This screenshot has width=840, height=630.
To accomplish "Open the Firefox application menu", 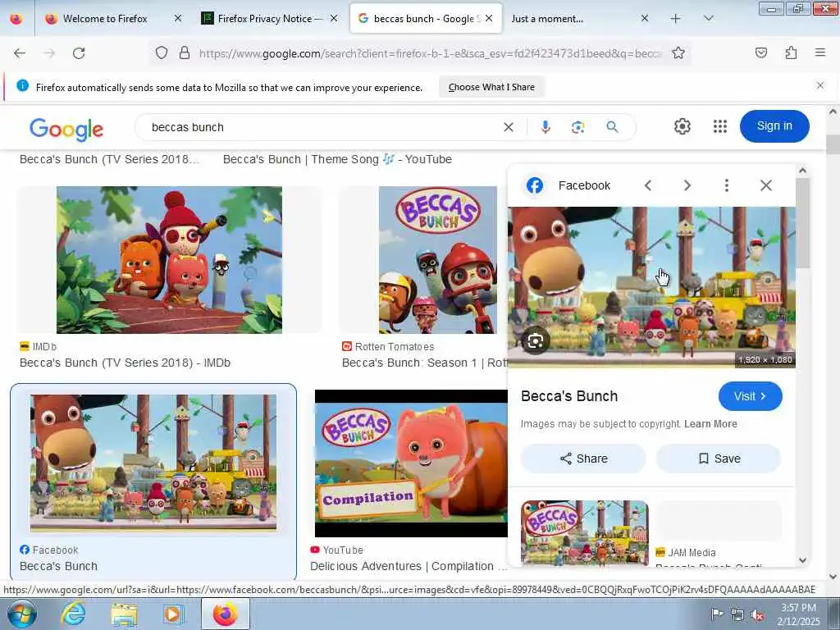I will 819,52.
